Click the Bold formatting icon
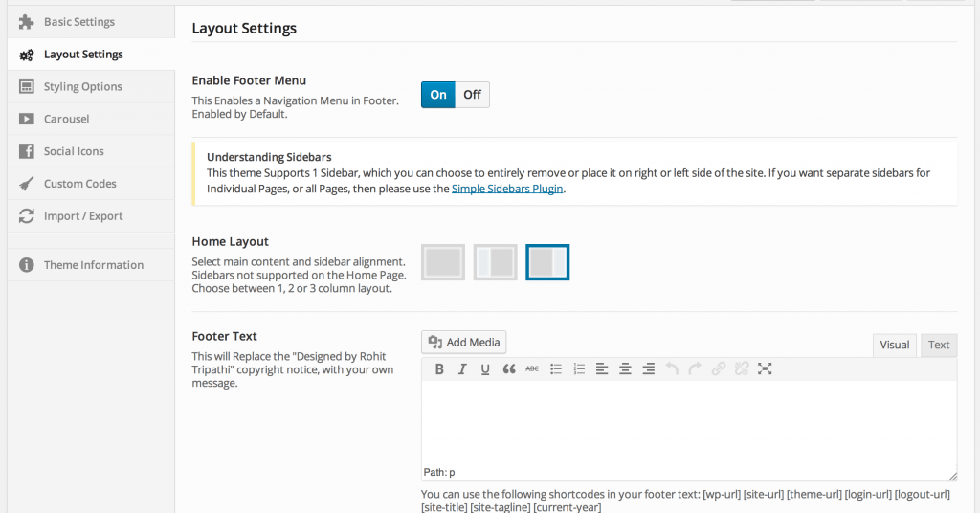The width and height of the screenshot is (980, 513). (439, 369)
